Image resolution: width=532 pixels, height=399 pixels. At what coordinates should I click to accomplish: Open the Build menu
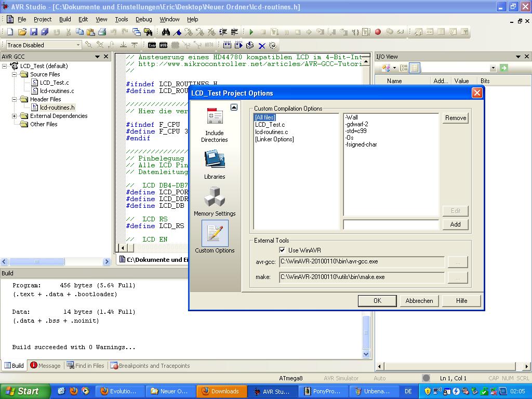click(x=65, y=19)
